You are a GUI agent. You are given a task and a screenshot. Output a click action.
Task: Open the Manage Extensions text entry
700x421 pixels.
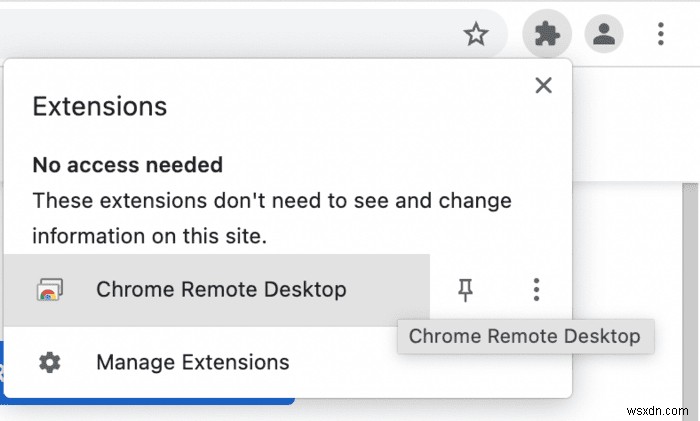point(193,362)
